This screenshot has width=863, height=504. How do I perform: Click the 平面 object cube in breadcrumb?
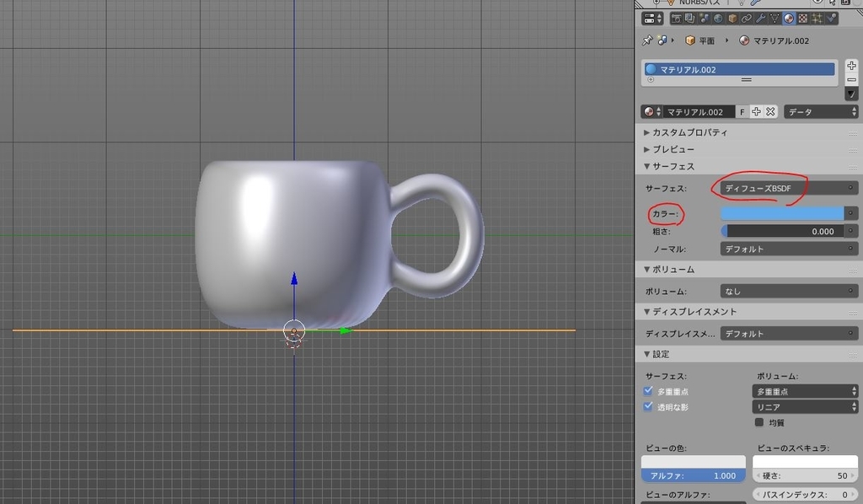(690, 40)
